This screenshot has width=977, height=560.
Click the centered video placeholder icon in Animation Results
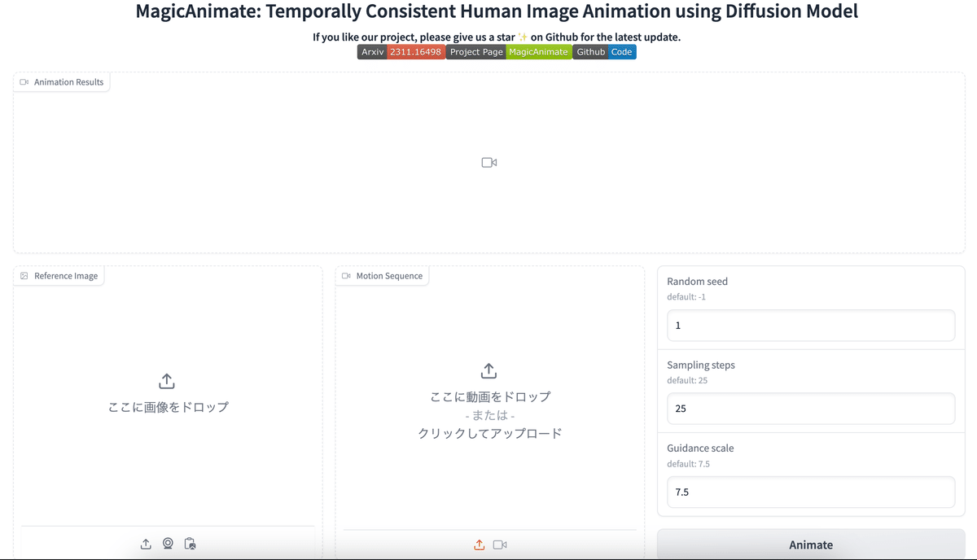[x=488, y=162]
